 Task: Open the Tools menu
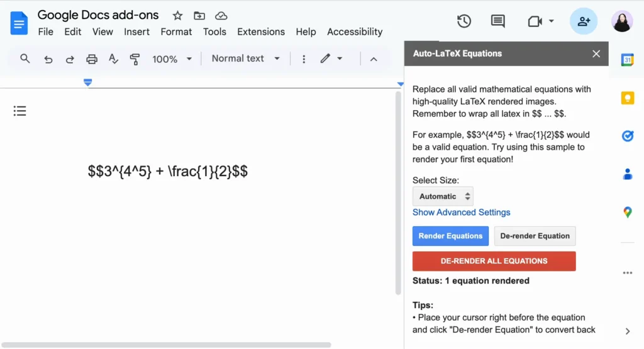click(214, 32)
